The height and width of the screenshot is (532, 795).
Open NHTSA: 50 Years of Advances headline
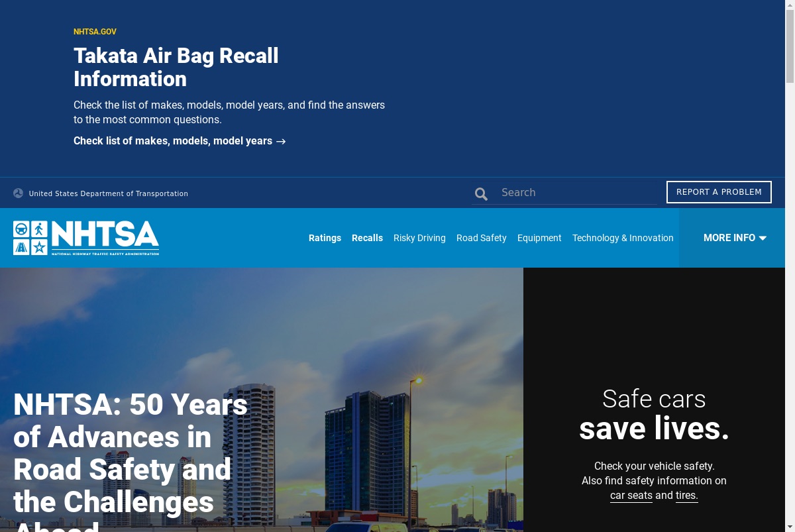131,461
